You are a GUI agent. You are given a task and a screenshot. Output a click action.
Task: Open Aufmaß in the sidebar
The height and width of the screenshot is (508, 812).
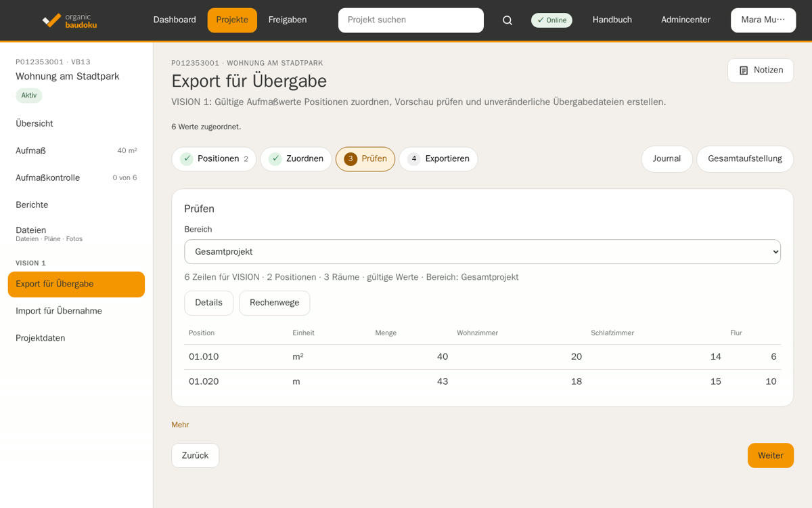pyautogui.click(x=76, y=151)
